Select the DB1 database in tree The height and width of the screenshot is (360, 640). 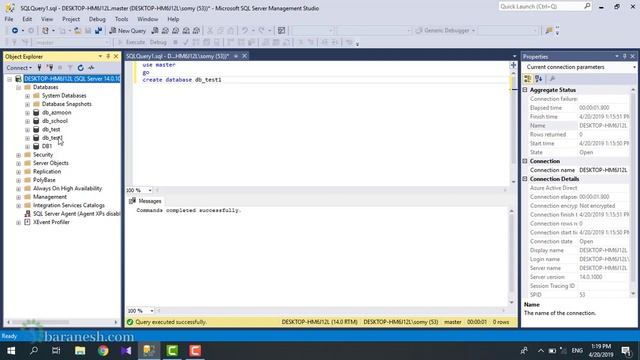[x=47, y=146]
